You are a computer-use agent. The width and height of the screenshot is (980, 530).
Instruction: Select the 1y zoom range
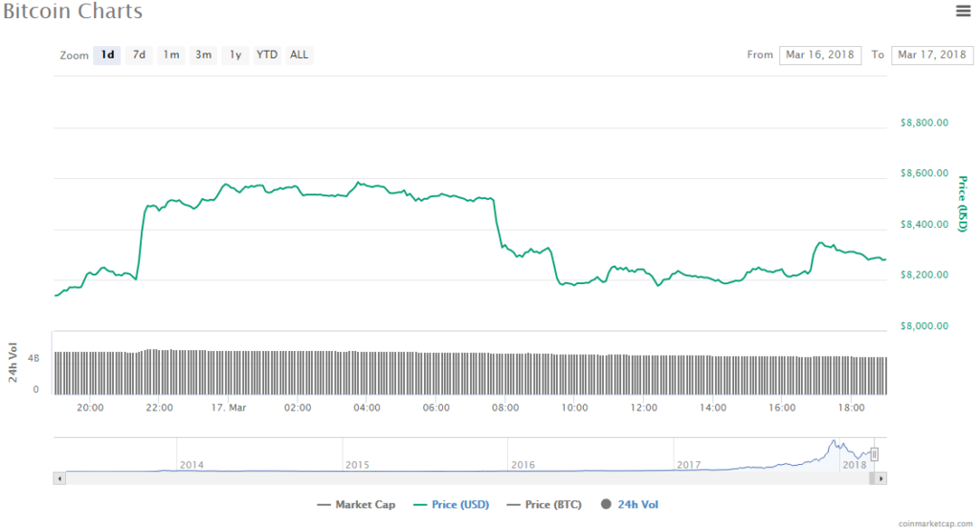(x=234, y=55)
